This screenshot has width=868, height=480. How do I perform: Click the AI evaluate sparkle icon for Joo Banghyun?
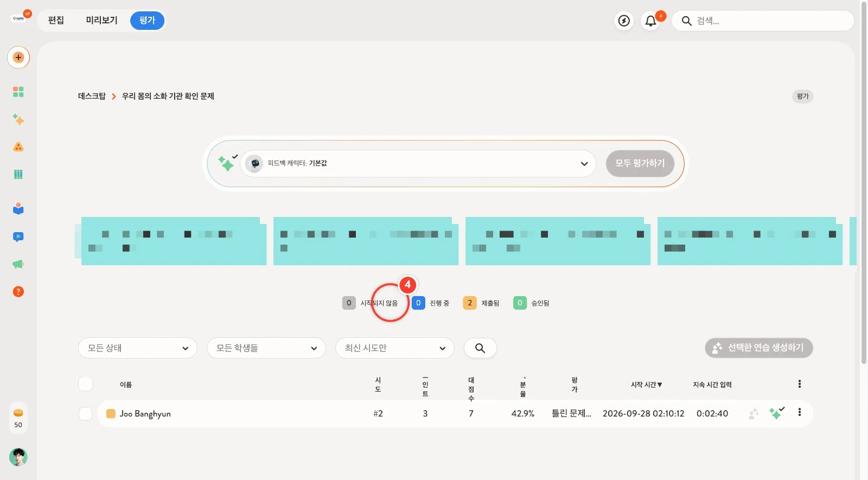pyautogui.click(x=776, y=413)
